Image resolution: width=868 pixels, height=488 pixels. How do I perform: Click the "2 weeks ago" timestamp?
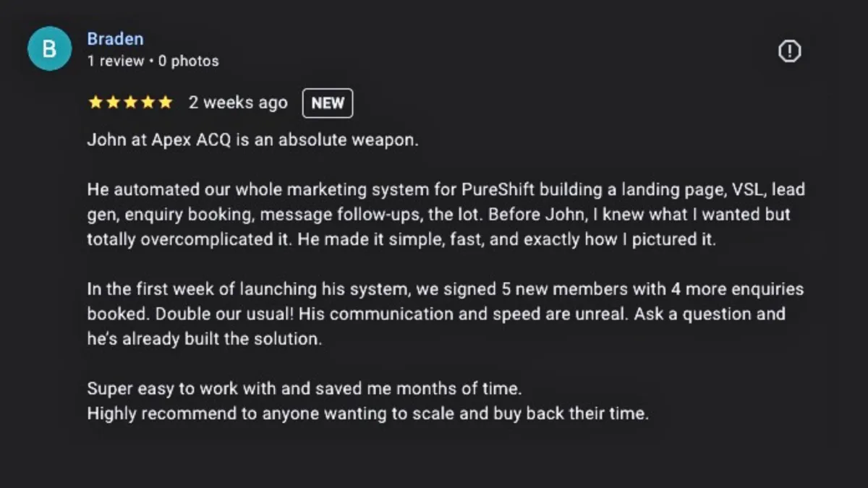[238, 103]
